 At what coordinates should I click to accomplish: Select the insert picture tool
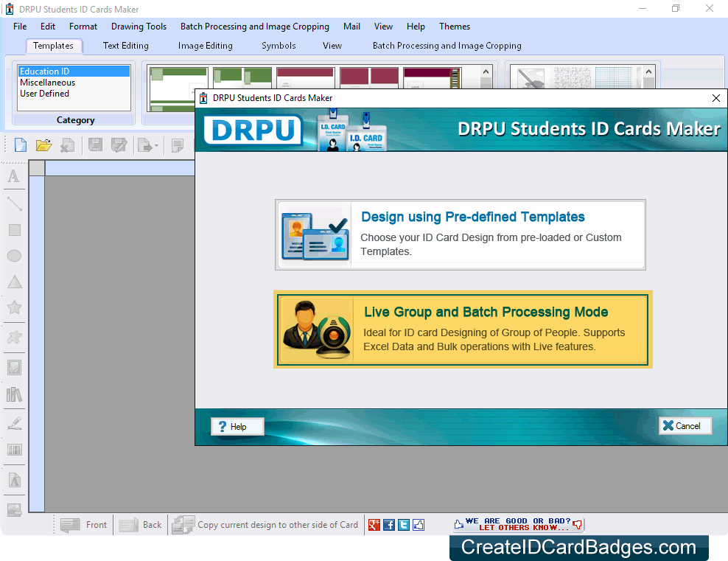(15, 367)
